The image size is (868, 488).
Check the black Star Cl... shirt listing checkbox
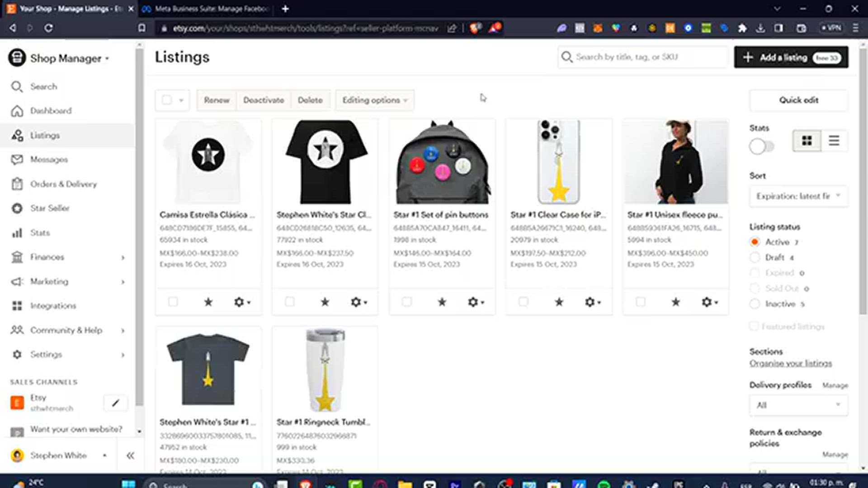[x=290, y=301]
